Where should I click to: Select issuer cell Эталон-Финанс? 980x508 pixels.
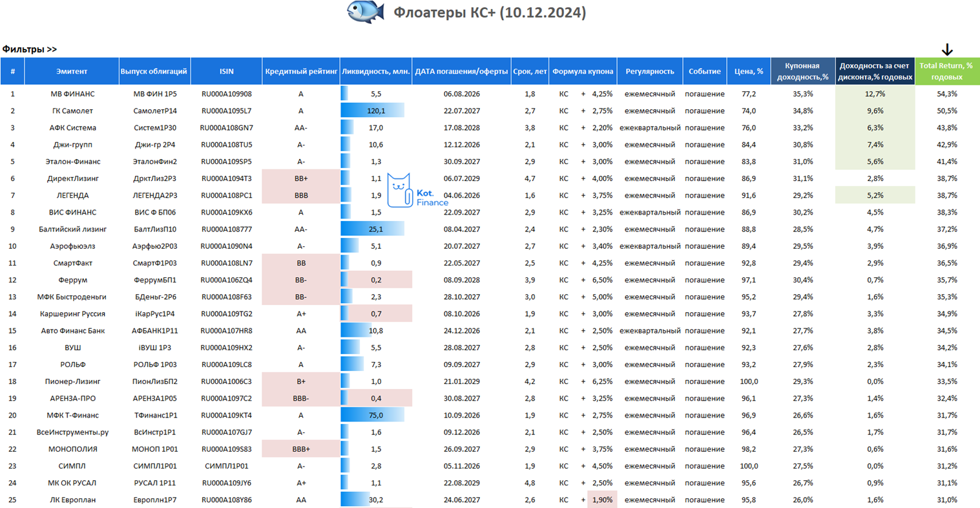(x=72, y=162)
